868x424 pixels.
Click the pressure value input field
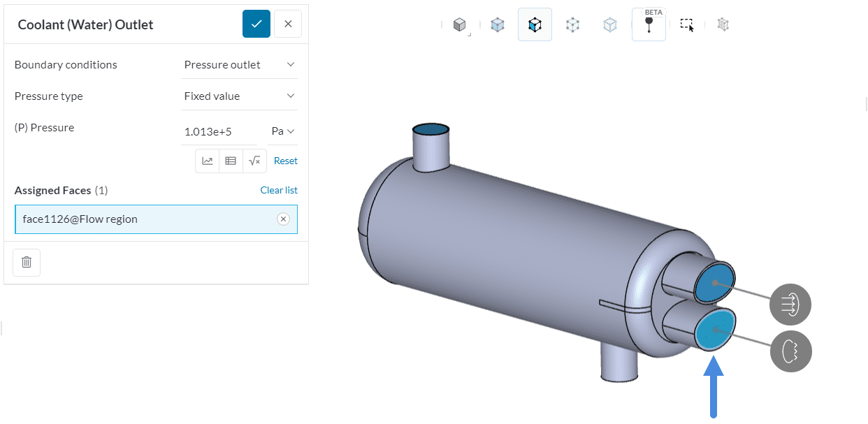(x=219, y=131)
